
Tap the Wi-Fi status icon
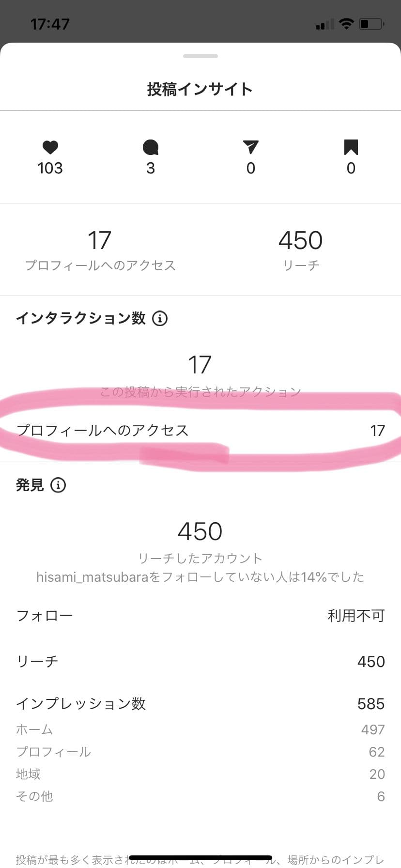tap(346, 24)
